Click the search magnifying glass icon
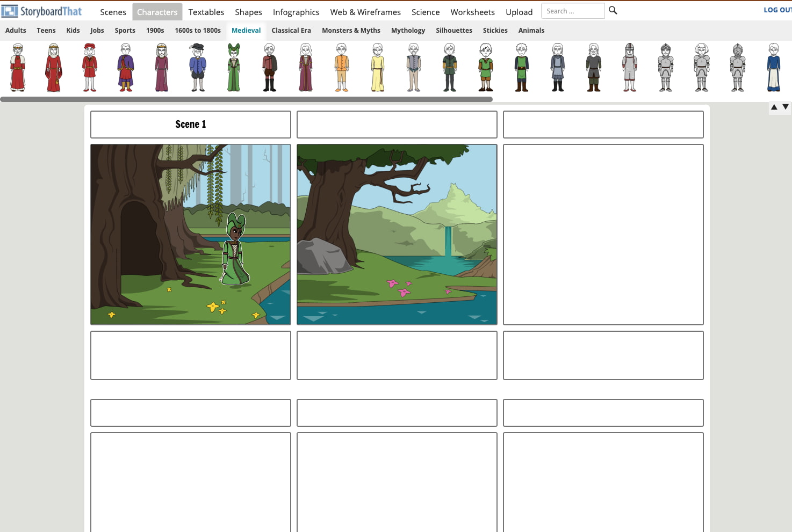The height and width of the screenshot is (532, 792). click(x=613, y=11)
